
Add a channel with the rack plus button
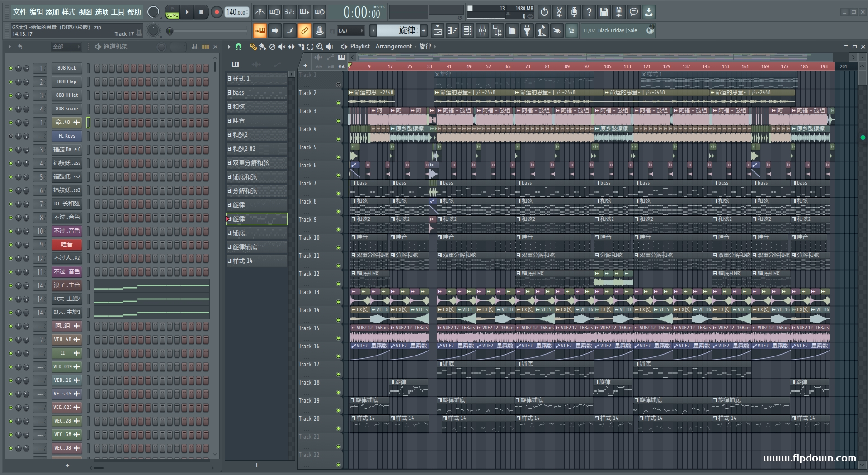coord(67,465)
